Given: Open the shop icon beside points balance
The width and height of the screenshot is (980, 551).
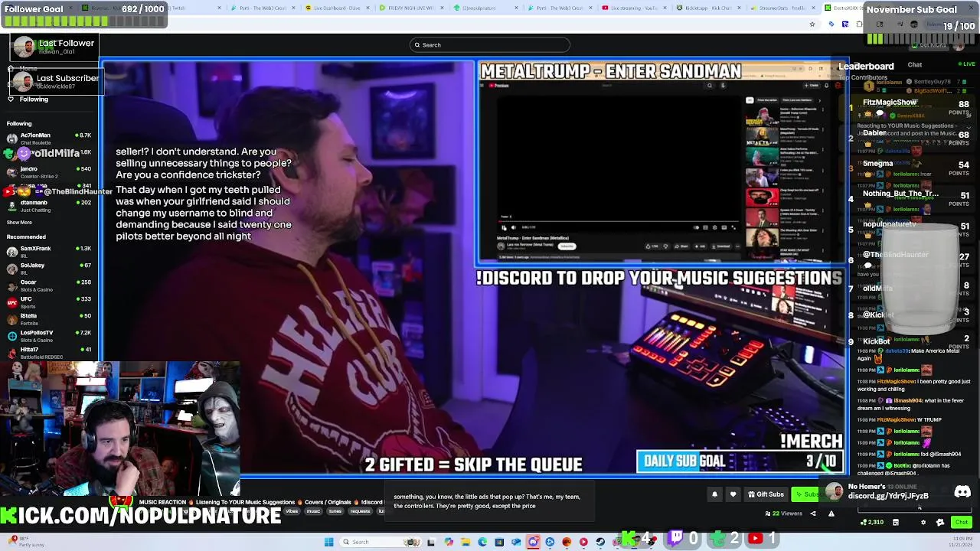Looking at the screenshot, I should (x=895, y=523).
